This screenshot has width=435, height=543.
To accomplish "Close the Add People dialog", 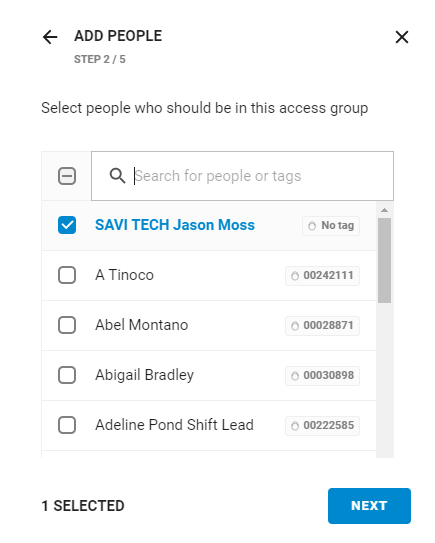I will [x=402, y=37].
